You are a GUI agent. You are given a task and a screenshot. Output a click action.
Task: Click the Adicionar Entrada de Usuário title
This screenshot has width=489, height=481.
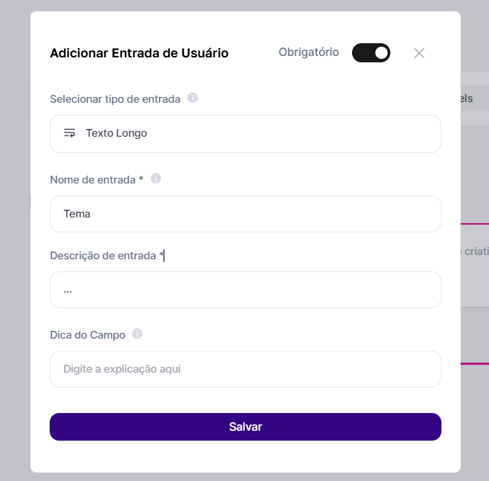click(x=139, y=53)
